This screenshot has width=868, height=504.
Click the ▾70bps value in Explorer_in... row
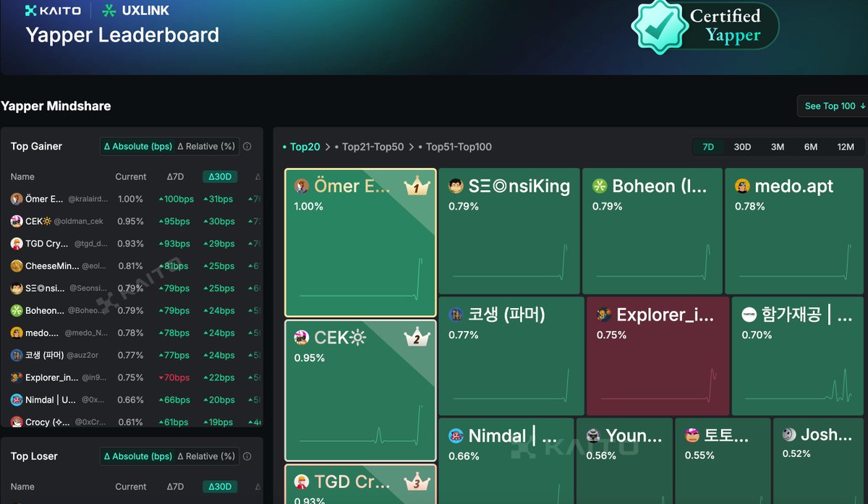tap(174, 377)
